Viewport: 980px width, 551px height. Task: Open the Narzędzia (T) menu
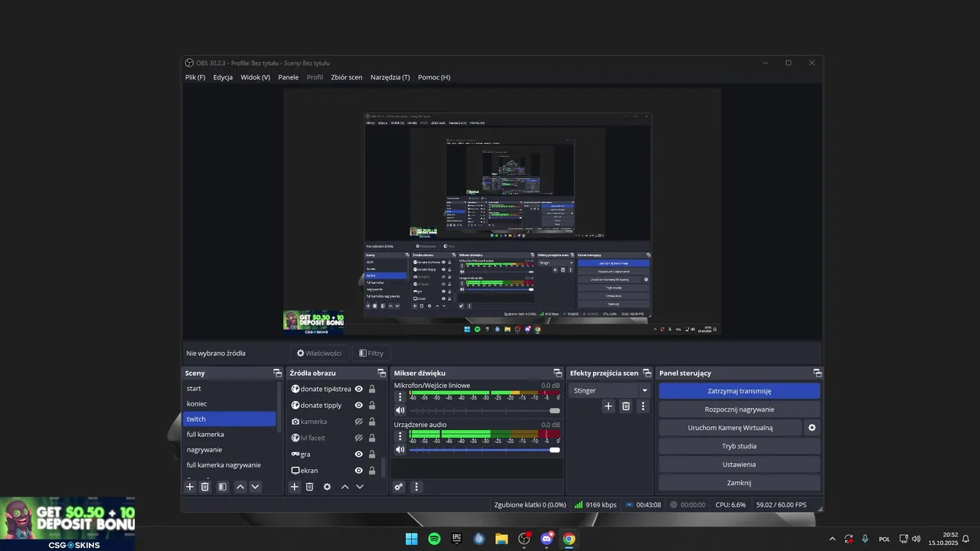click(390, 77)
